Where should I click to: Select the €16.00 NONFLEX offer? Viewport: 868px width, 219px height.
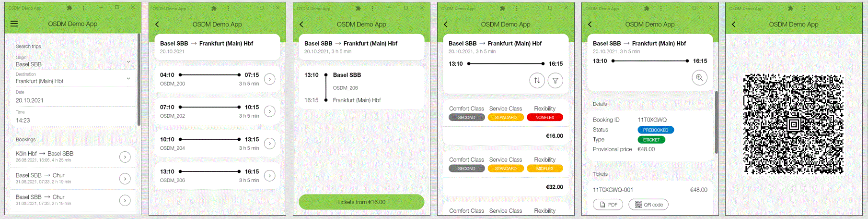point(506,122)
